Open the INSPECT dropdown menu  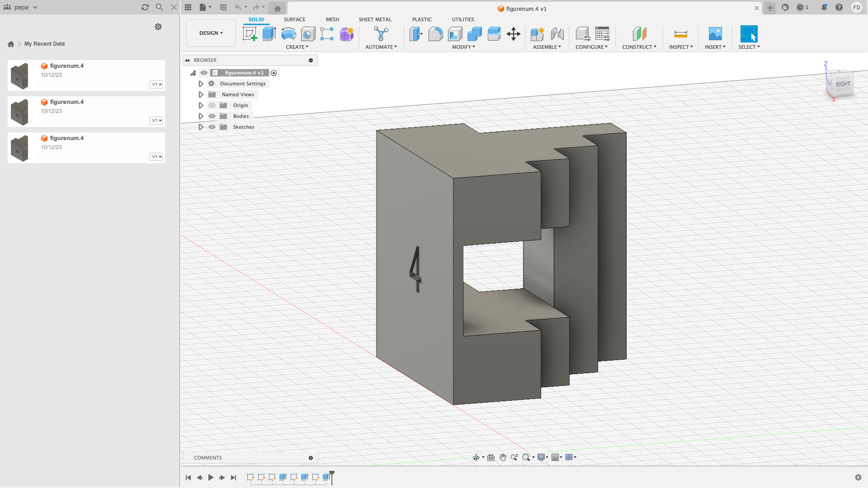[681, 47]
